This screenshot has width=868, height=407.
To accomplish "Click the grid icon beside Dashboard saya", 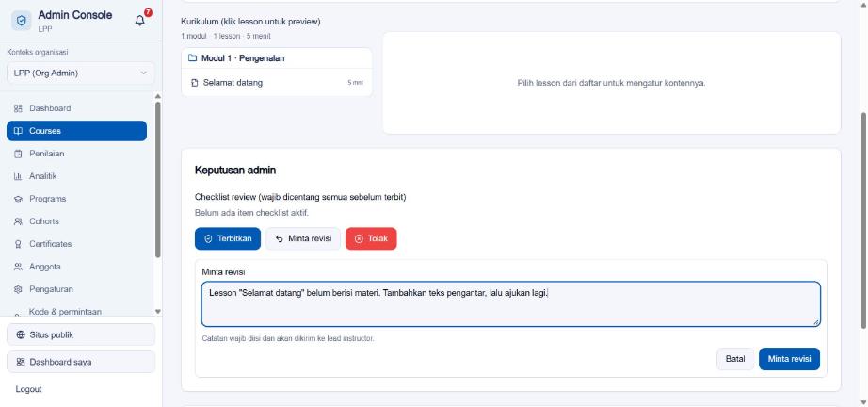I will tap(21, 362).
